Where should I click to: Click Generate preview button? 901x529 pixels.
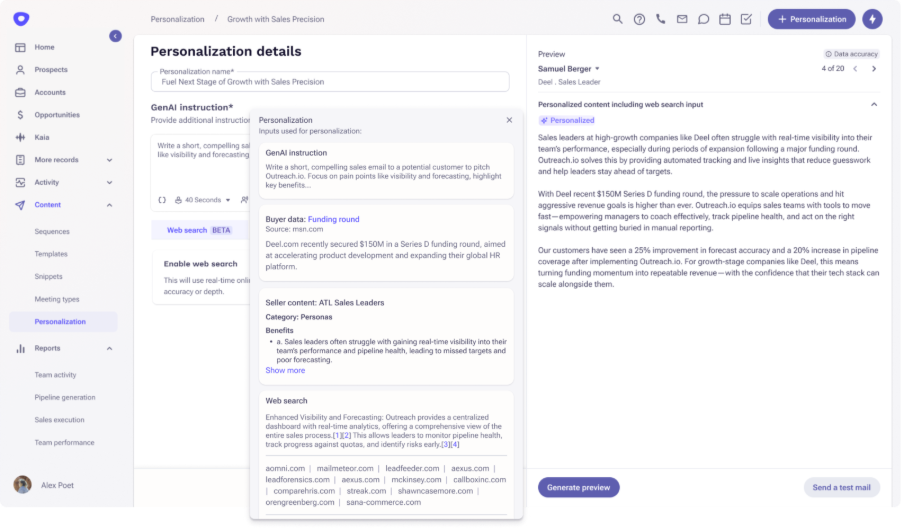pyautogui.click(x=579, y=487)
